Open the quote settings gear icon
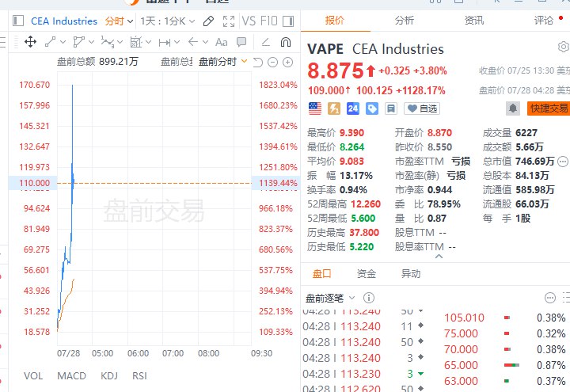 [x=564, y=47]
